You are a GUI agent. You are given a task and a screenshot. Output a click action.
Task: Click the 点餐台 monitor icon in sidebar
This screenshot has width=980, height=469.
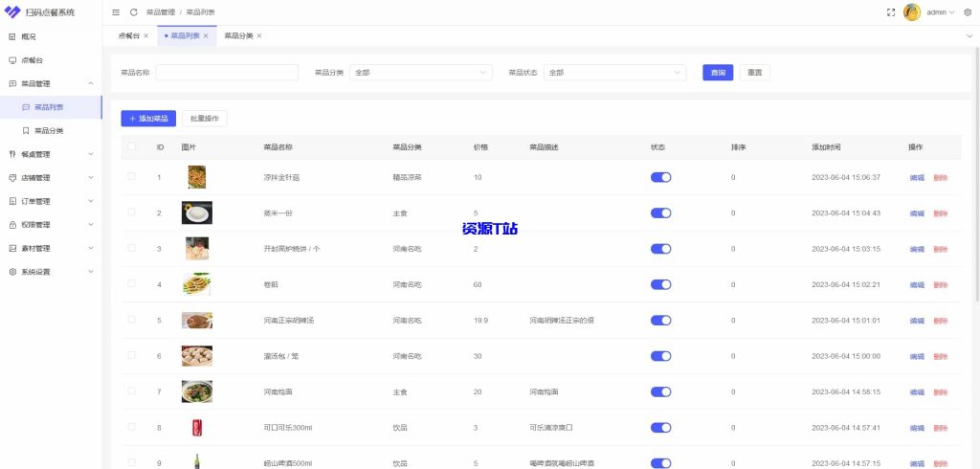click(12, 60)
